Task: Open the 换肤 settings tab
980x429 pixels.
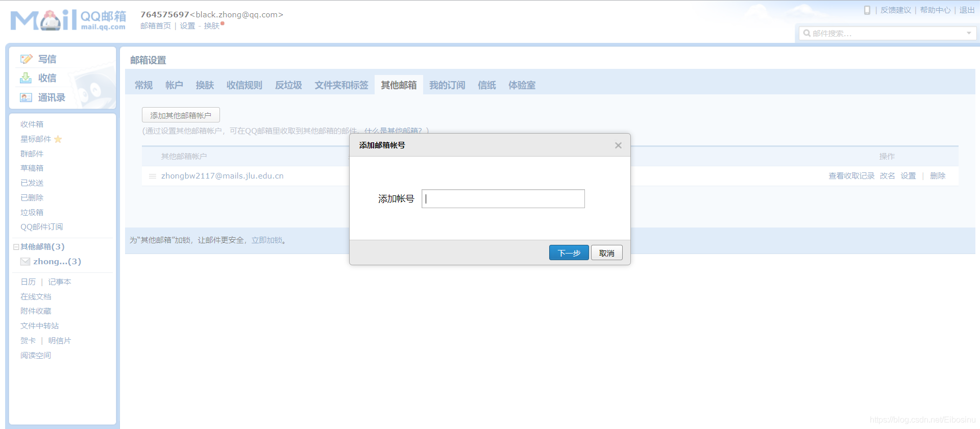Action: pyautogui.click(x=205, y=85)
